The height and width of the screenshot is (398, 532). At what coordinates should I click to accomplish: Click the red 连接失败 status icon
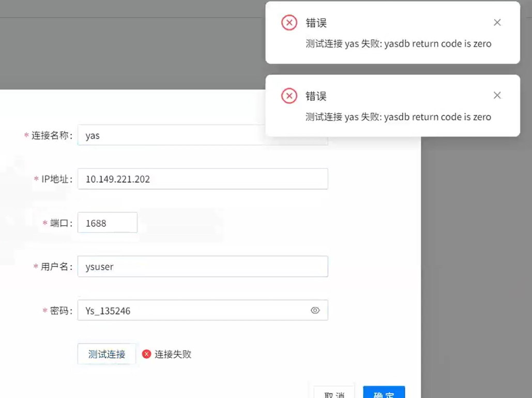point(147,354)
